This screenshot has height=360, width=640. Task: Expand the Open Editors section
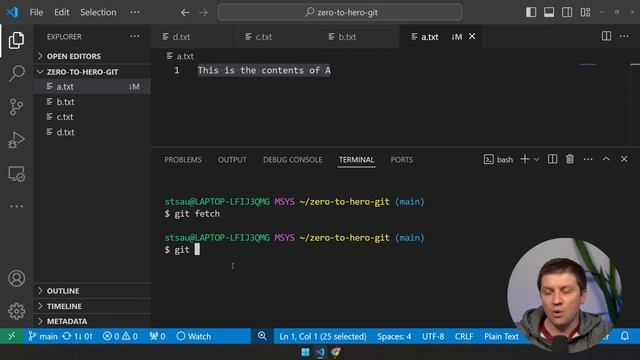pyautogui.click(x=92, y=56)
